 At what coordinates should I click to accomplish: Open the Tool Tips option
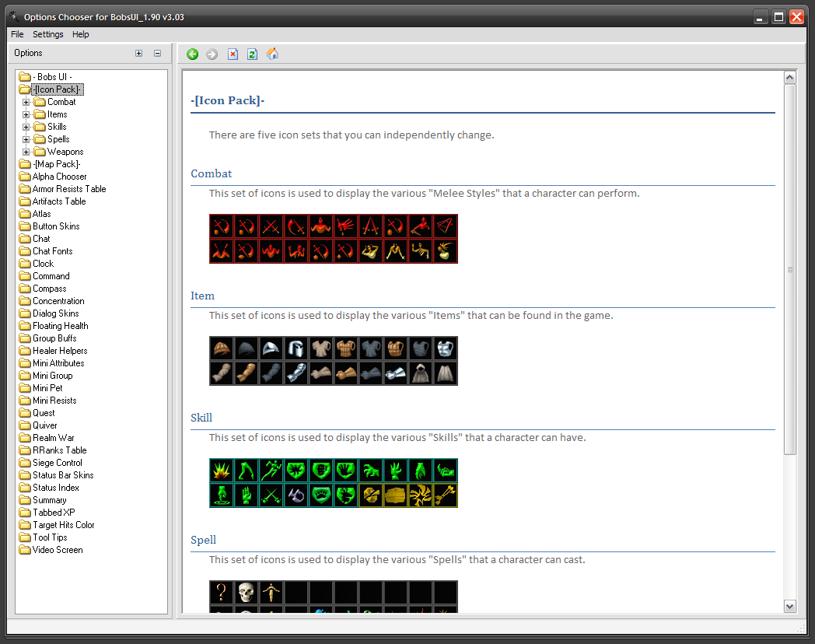pyautogui.click(x=43, y=538)
